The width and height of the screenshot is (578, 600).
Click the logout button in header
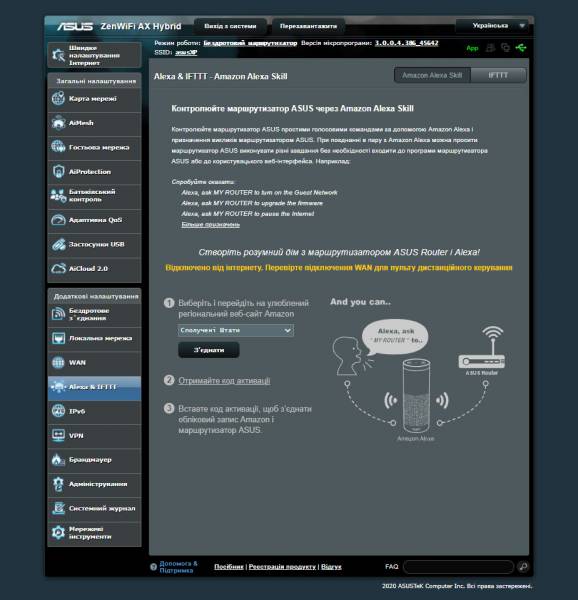pyautogui.click(x=230, y=26)
